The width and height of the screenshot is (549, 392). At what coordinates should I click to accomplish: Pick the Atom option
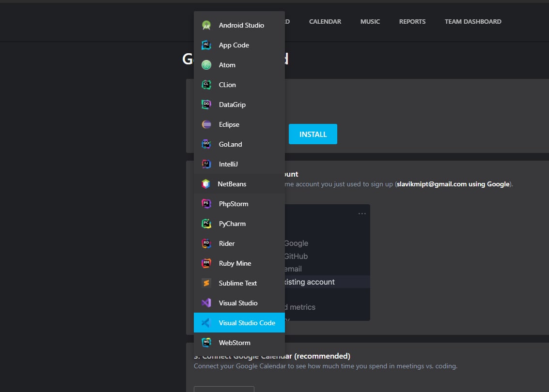click(x=239, y=65)
